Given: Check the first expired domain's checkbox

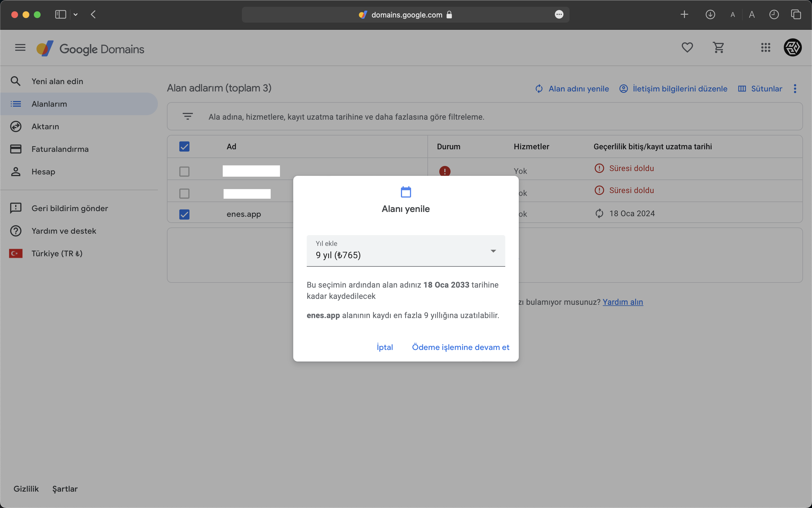Looking at the screenshot, I should pos(184,172).
